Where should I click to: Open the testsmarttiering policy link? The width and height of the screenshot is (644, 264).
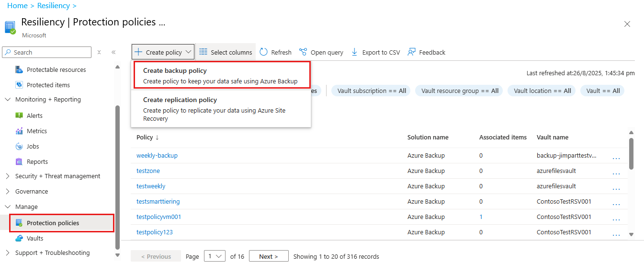[x=158, y=201]
